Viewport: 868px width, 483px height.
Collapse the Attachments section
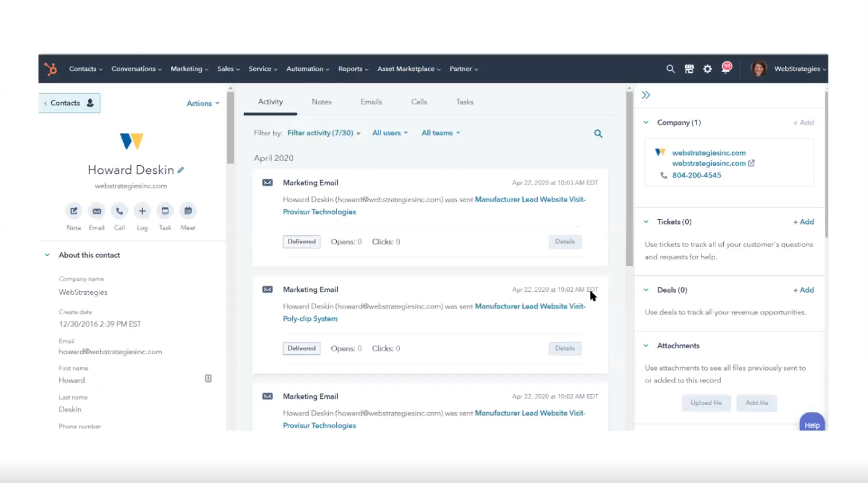click(x=646, y=346)
